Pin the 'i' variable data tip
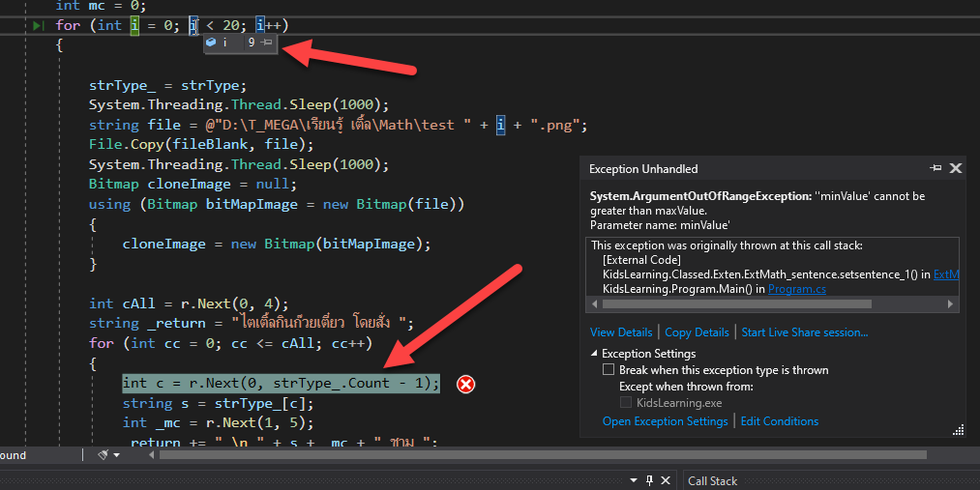The image size is (980, 490). [x=267, y=43]
